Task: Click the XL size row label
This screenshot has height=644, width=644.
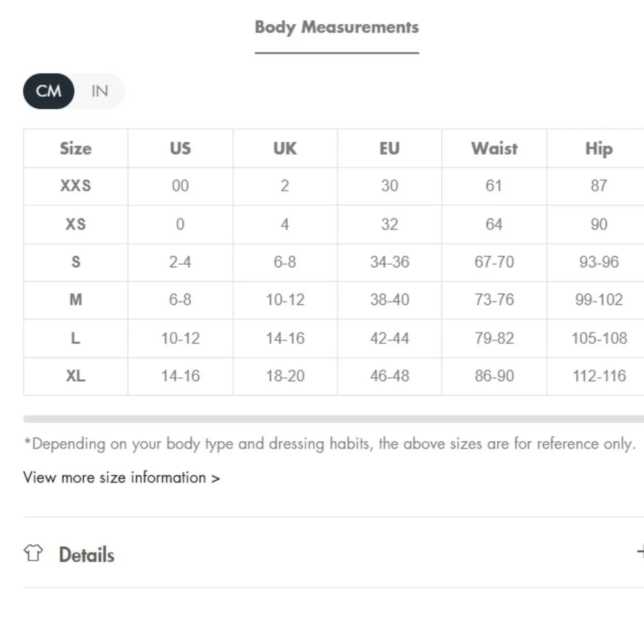Action: tap(75, 376)
